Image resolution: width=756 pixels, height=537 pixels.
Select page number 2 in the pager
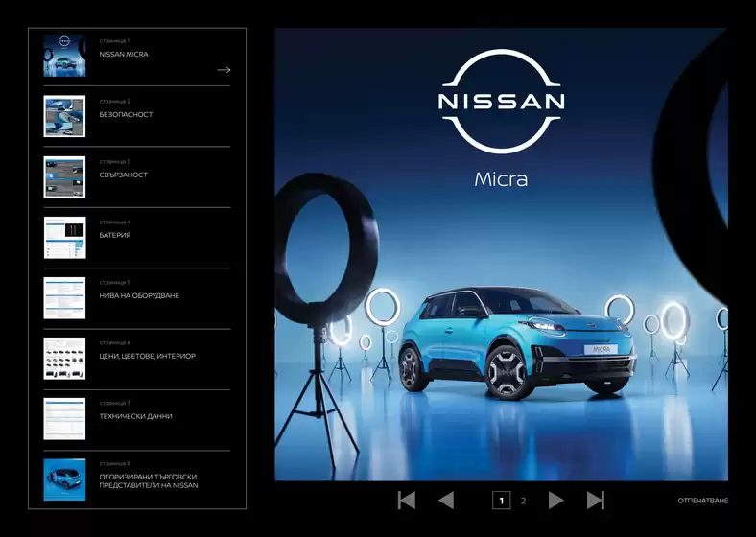coord(523,501)
